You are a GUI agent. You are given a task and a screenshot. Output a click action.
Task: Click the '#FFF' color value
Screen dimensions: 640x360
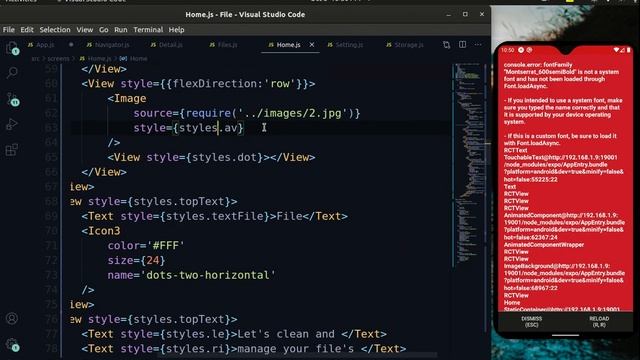pos(166,245)
